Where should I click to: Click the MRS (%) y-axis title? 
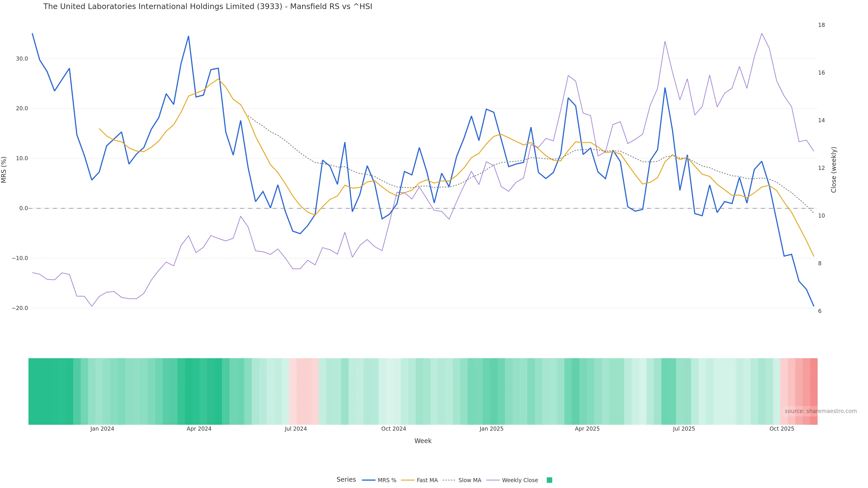point(4,170)
